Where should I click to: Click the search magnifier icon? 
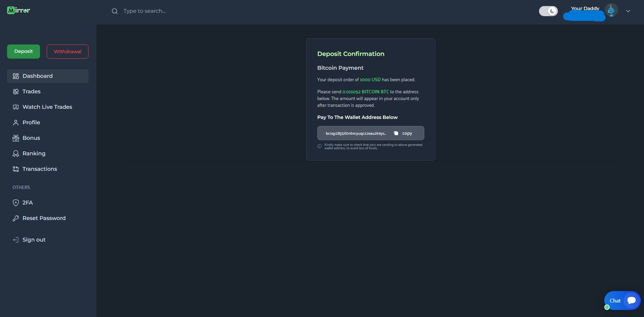[x=115, y=11]
